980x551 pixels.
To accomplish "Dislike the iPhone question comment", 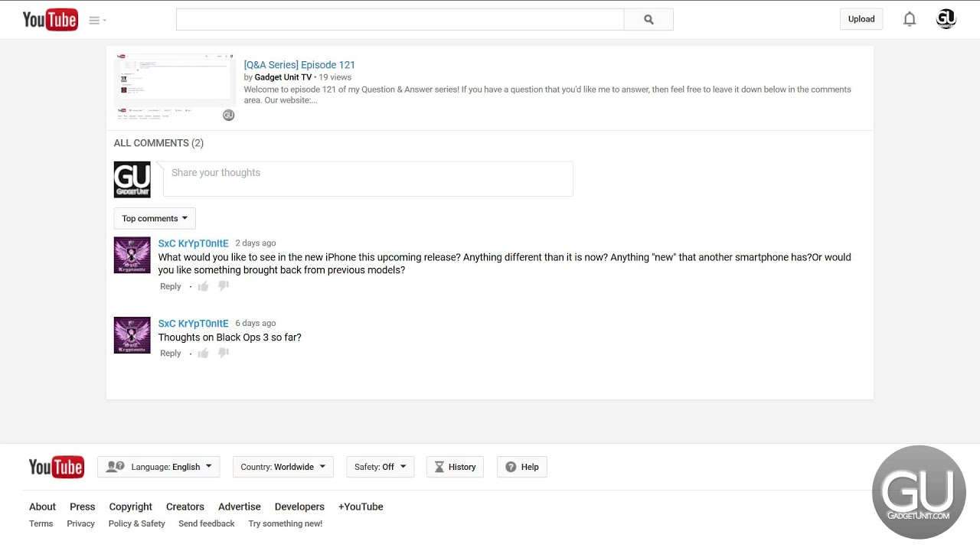I will (x=224, y=286).
